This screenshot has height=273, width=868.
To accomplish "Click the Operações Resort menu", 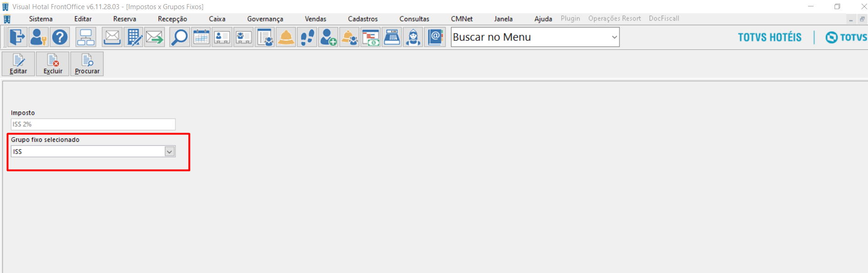I will click(x=614, y=18).
